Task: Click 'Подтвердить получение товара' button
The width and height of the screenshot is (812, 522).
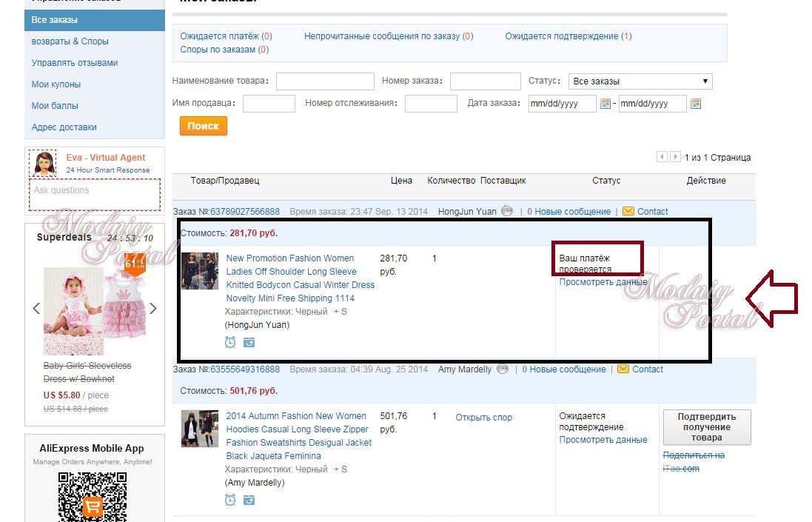Action: pos(707,427)
